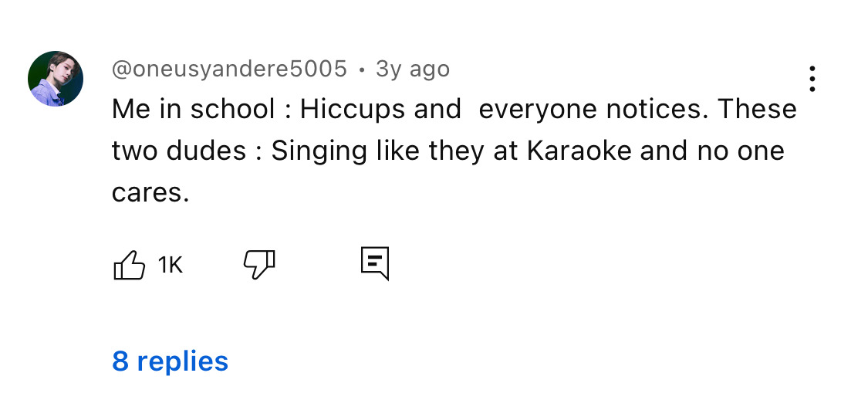The width and height of the screenshot is (868, 417).
Task: Open the commenter's profile picture
Action: tap(56, 79)
